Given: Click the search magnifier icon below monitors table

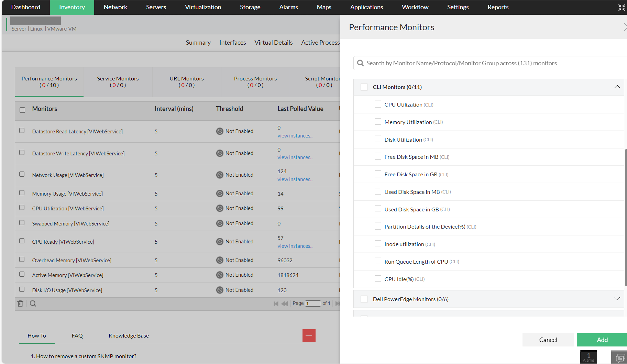Looking at the screenshot, I should click(x=33, y=304).
